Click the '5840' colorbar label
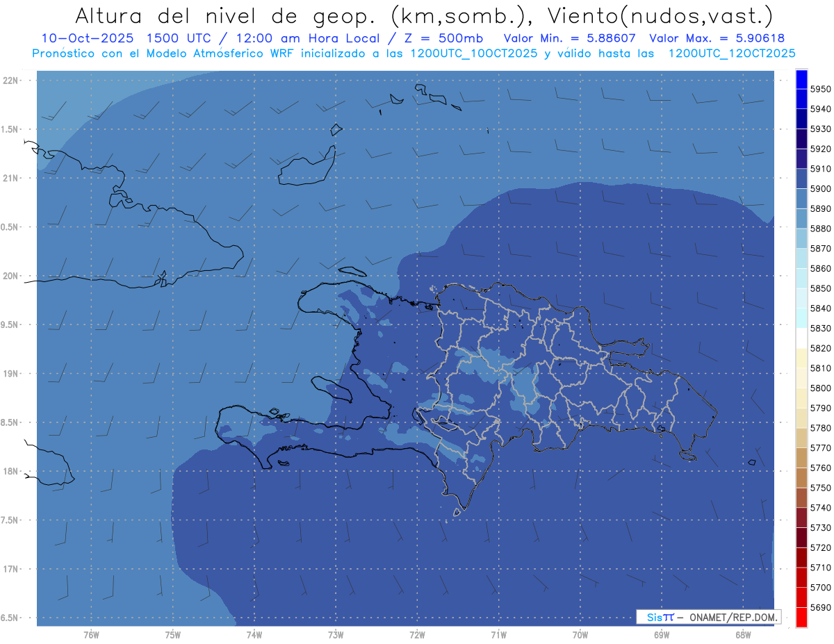Viewport: 834px width, 644px height. click(820, 308)
